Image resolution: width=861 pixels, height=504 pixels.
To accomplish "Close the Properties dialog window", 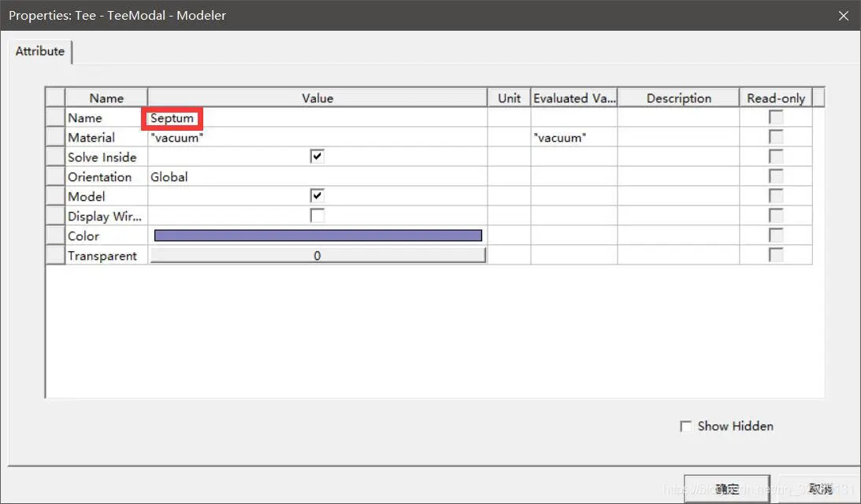I will tap(843, 16).
